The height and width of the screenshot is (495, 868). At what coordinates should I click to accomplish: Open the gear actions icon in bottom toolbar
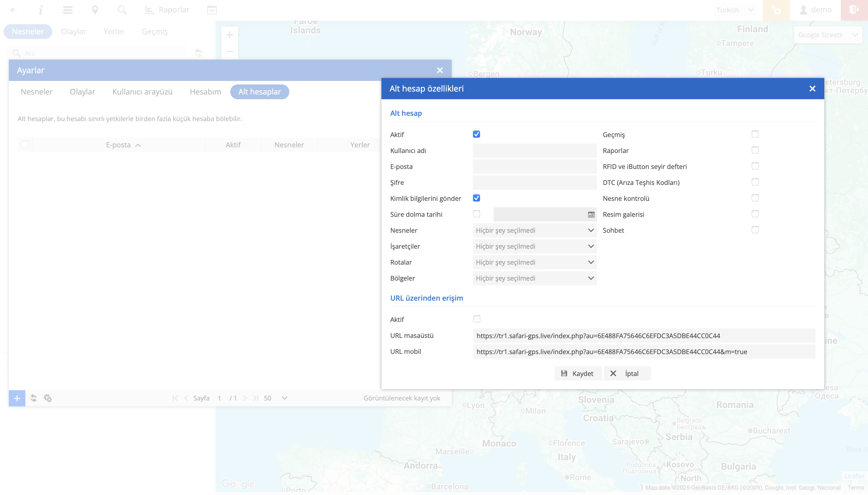[x=48, y=398]
